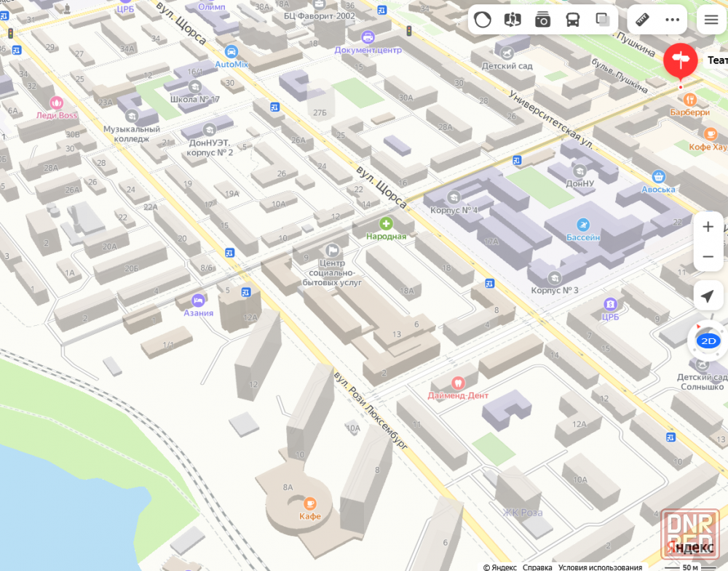
Task: Click building number 18А
Action: pyautogui.click(x=407, y=291)
